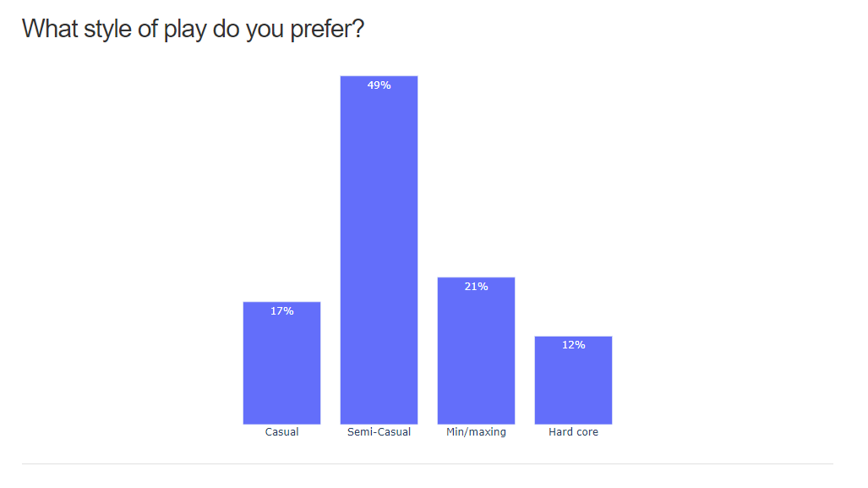Click the 49% value label

tap(379, 85)
